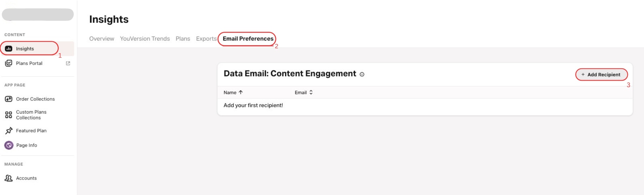644x195 pixels.
Task: Click the Order Collections icon
Action: pyautogui.click(x=9, y=99)
